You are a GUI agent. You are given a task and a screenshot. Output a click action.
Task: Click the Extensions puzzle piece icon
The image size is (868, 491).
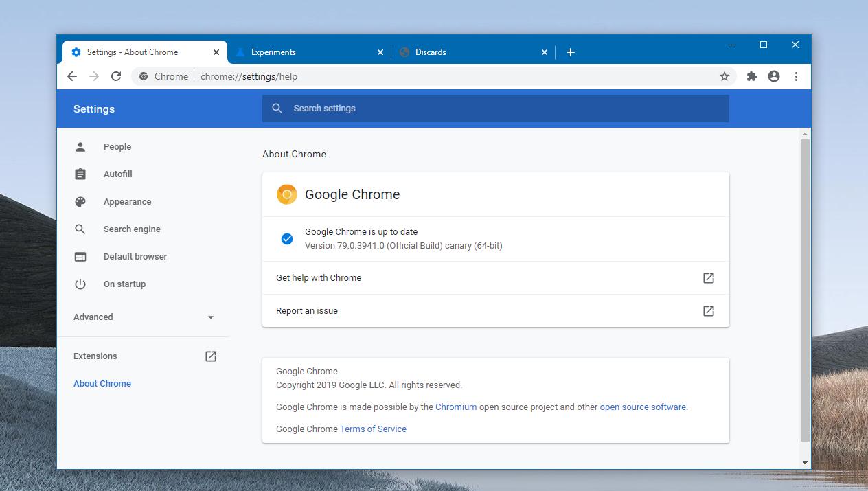click(x=751, y=76)
